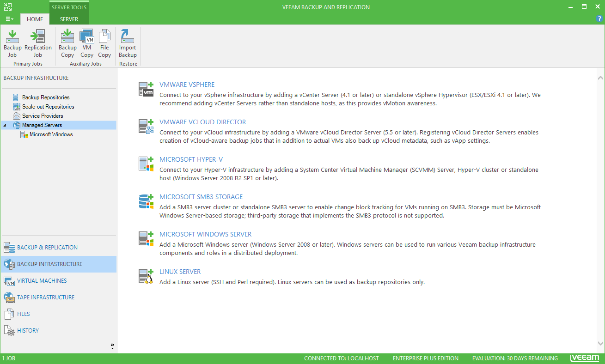Open the Linux Server link
Image resolution: width=605 pixels, height=364 pixels.
180,272
